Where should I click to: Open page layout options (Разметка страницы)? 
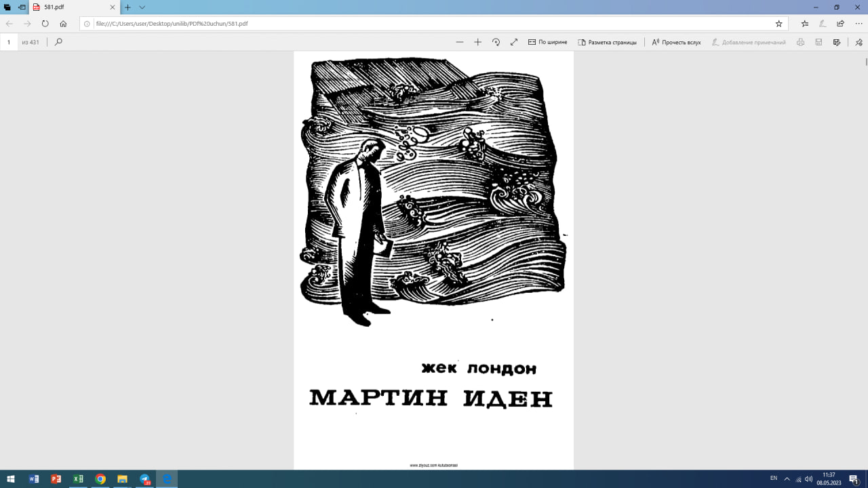click(x=608, y=42)
